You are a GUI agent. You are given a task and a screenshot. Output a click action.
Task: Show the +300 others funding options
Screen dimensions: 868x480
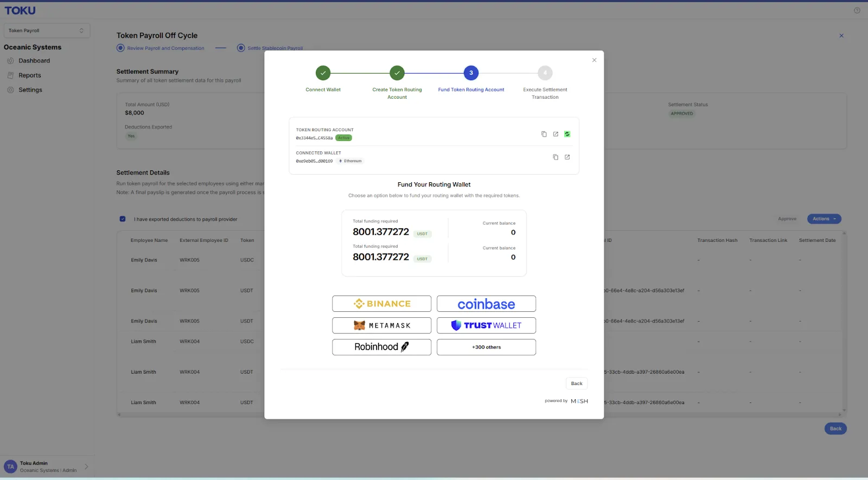click(486, 347)
